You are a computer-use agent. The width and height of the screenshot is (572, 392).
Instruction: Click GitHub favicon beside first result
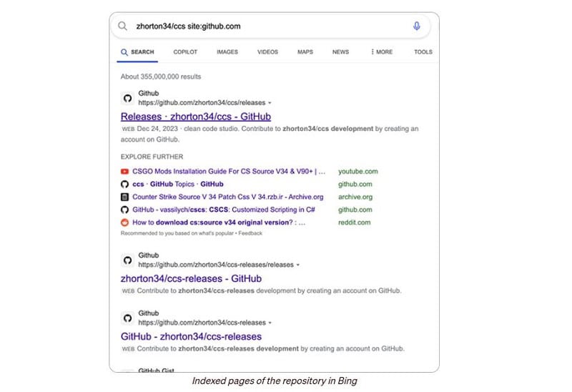tap(127, 98)
